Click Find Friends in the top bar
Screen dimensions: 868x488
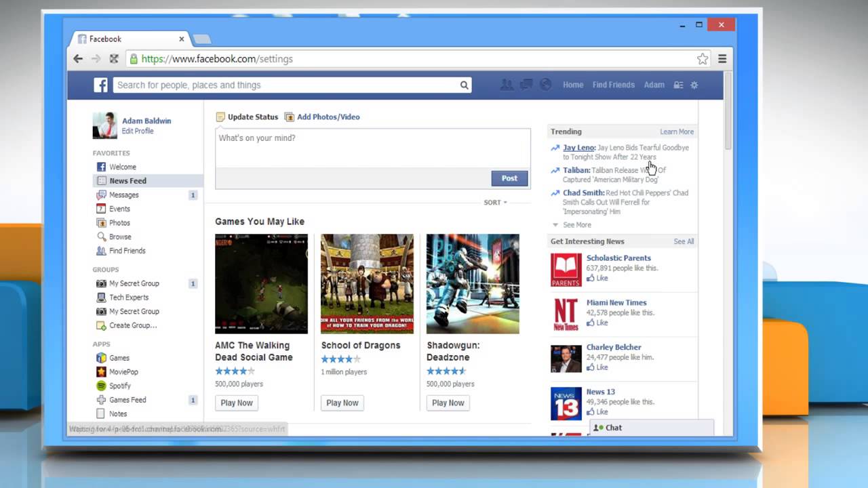tap(614, 85)
